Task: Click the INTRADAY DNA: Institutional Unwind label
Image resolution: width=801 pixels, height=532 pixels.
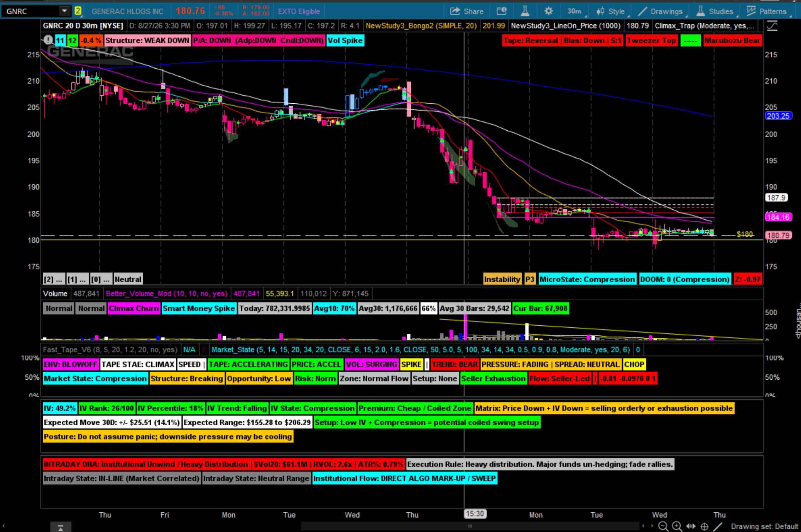Action: pyautogui.click(x=223, y=464)
